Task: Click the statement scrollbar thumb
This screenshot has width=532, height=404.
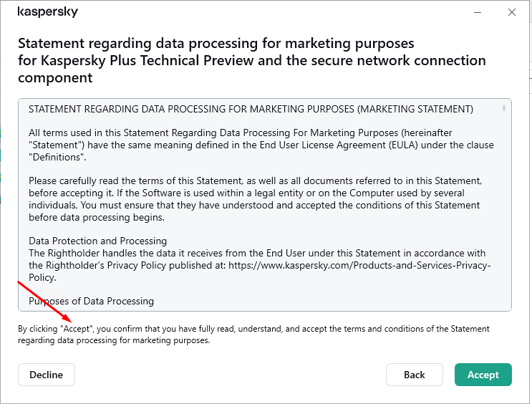Action: (504, 107)
